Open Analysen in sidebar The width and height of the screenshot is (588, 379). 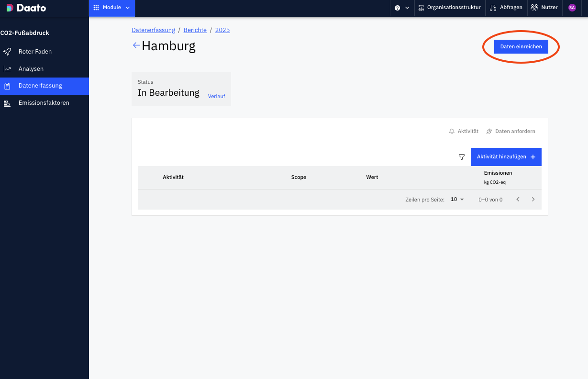tap(44, 69)
